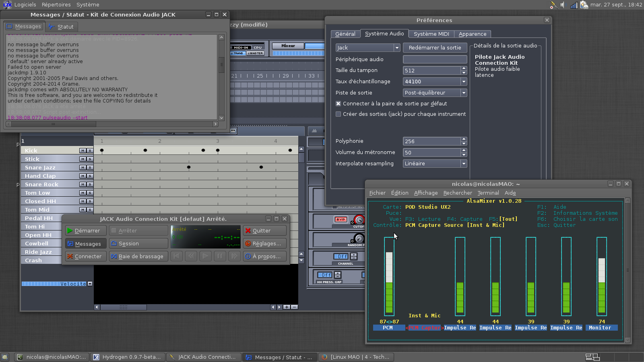The width and height of the screenshot is (644, 362).
Task: Switch to the Système MIDI tab
Action: [x=431, y=34]
